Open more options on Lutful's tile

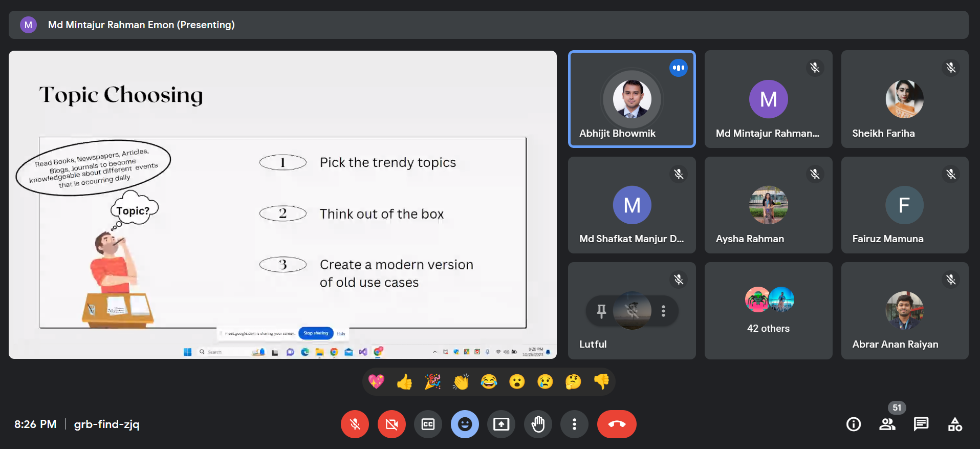[663, 311]
